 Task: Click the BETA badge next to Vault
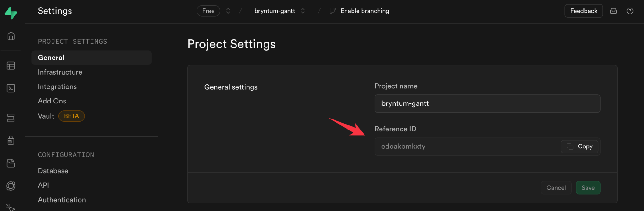point(71,116)
